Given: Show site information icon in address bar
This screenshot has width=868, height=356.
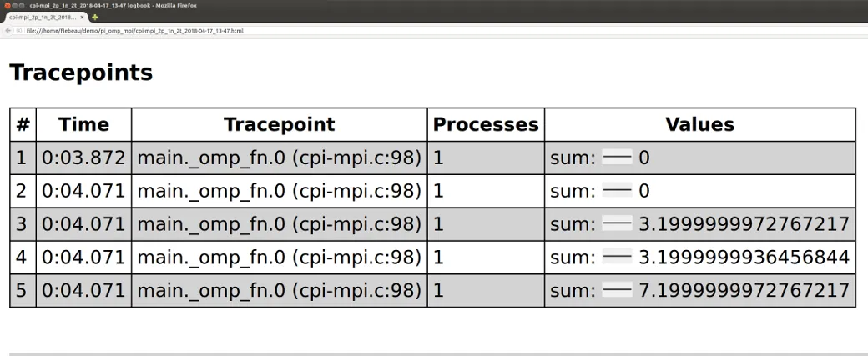Looking at the screenshot, I should (19, 30).
